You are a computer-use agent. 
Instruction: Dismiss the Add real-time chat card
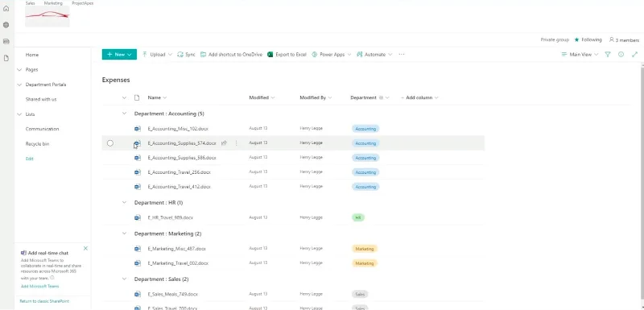point(85,249)
